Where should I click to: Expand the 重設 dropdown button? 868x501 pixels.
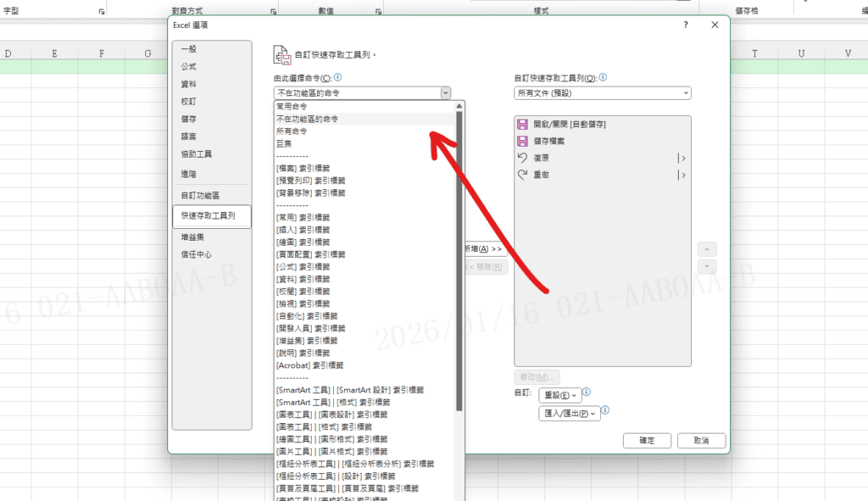pyautogui.click(x=560, y=395)
